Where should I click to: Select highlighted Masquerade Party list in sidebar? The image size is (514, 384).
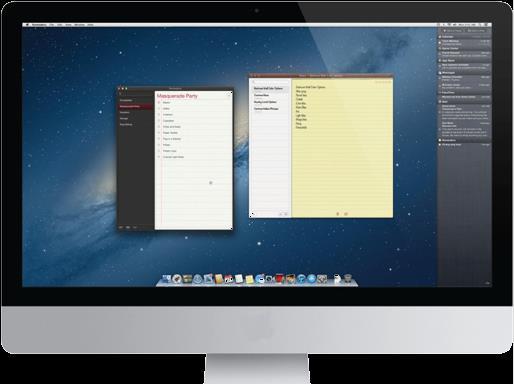(x=135, y=106)
